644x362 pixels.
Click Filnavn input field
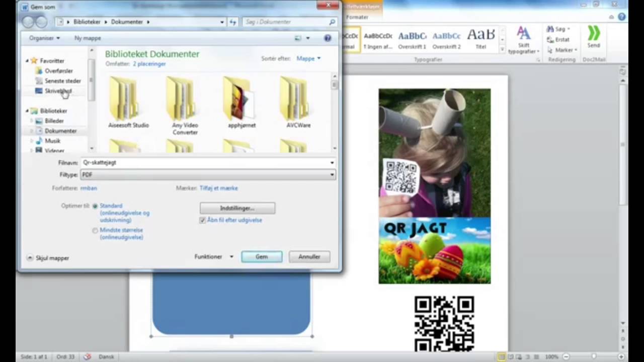(x=207, y=163)
